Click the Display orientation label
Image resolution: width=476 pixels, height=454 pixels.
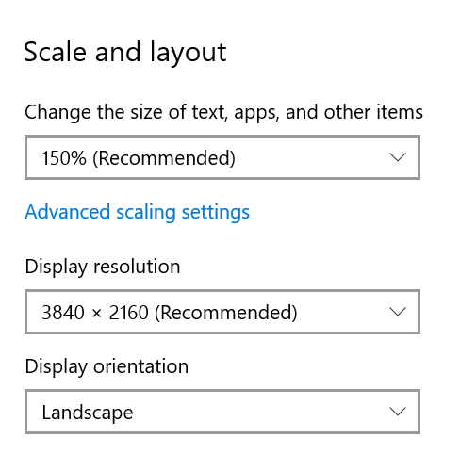[107, 367]
